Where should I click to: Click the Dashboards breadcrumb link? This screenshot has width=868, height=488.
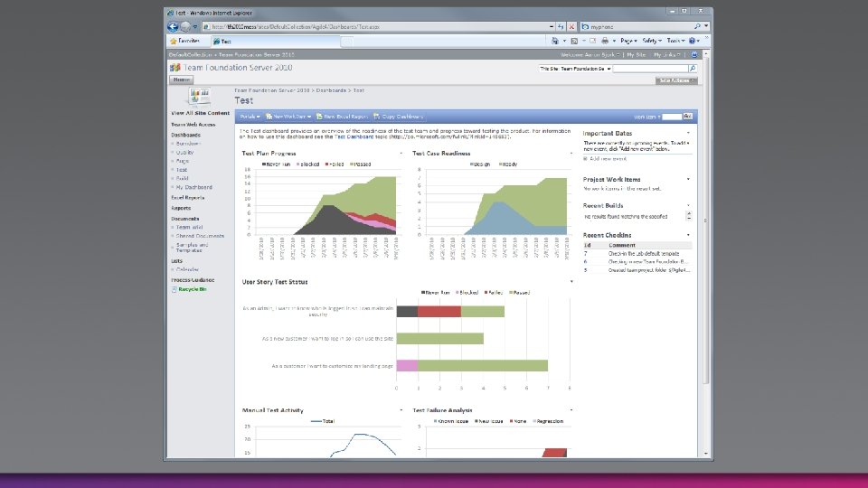coord(331,90)
